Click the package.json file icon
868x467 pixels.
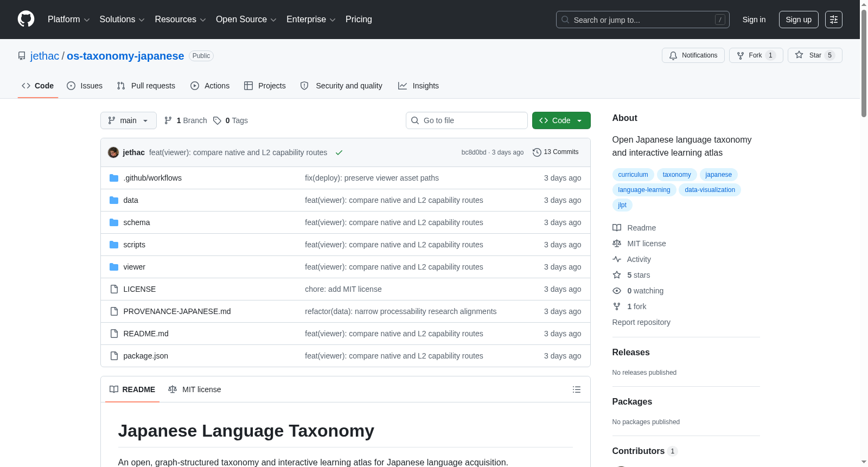click(114, 356)
